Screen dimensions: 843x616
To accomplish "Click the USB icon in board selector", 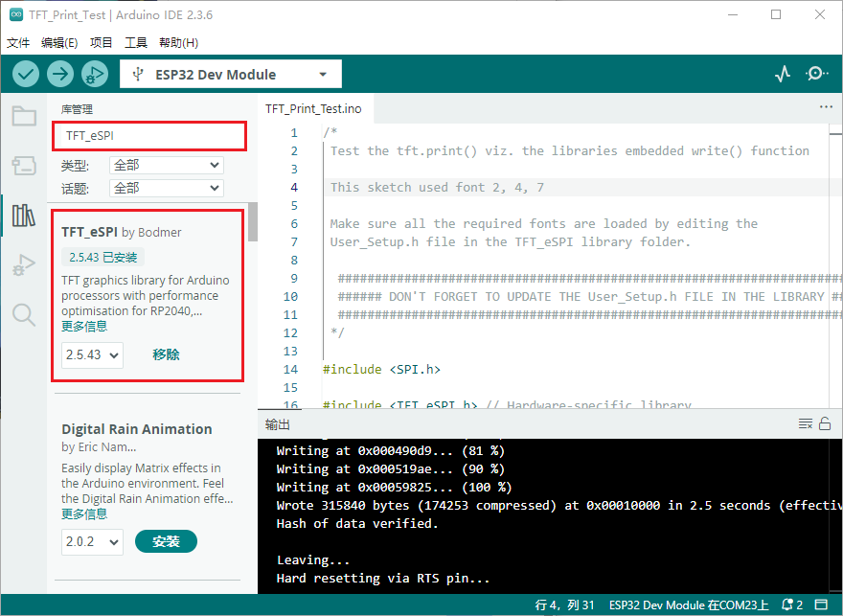I will pos(138,74).
